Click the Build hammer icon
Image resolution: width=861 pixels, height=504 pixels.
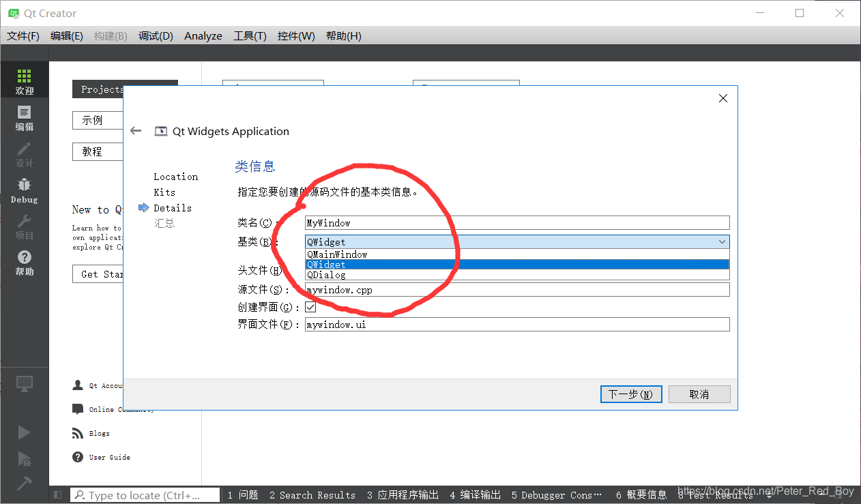point(25,483)
